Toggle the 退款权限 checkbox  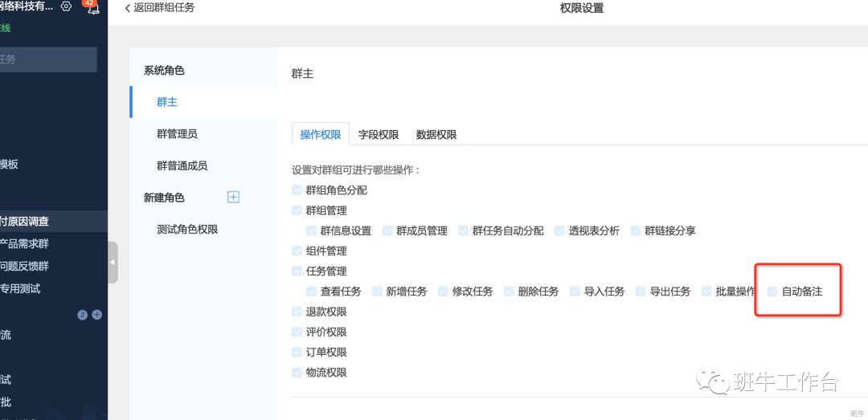pos(297,312)
